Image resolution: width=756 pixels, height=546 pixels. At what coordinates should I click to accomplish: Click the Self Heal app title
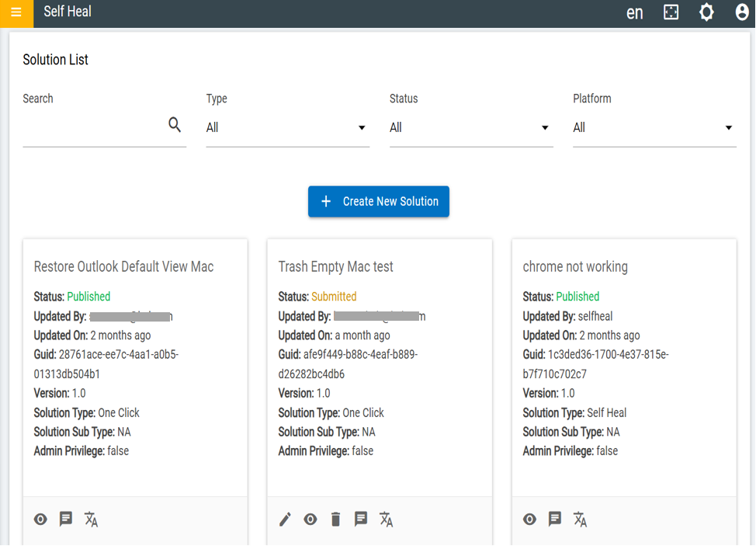tap(68, 11)
